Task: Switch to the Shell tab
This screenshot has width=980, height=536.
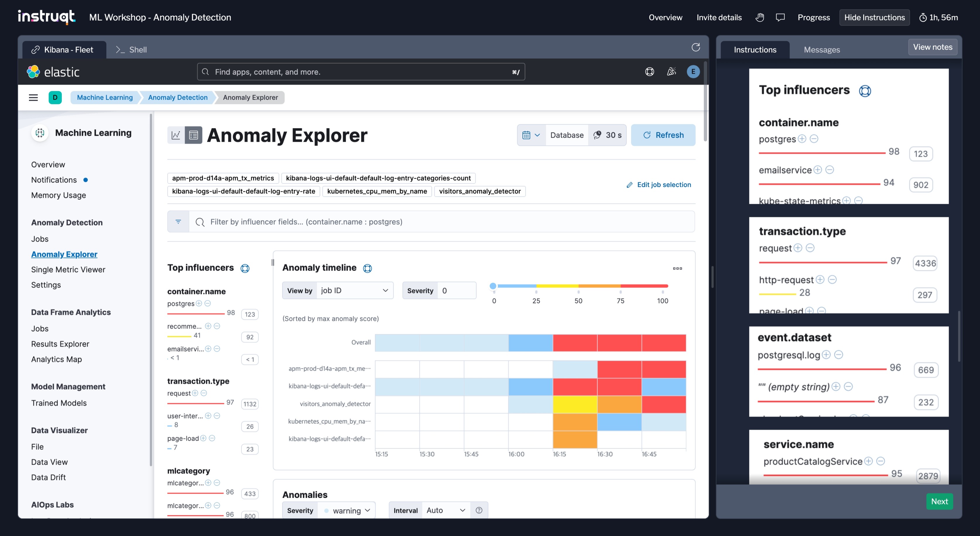Action: coord(131,50)
